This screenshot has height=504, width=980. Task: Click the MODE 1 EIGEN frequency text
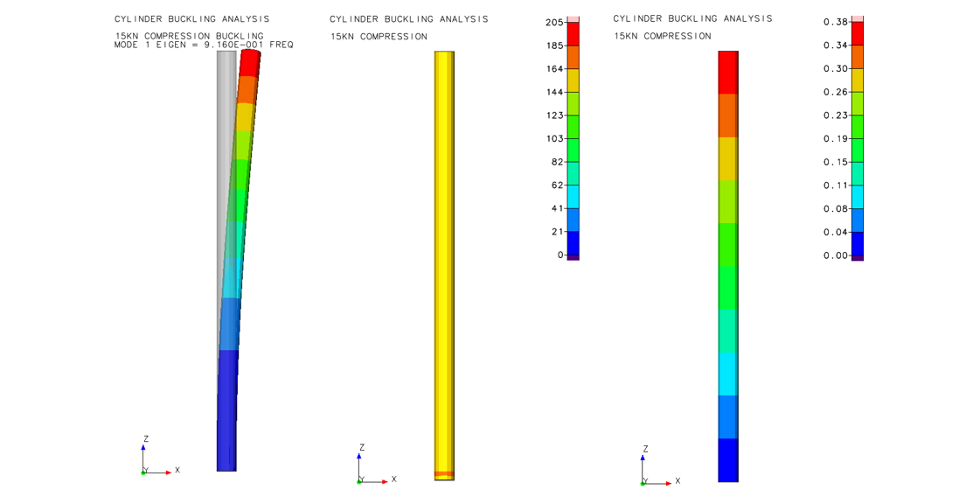[204, 45]
